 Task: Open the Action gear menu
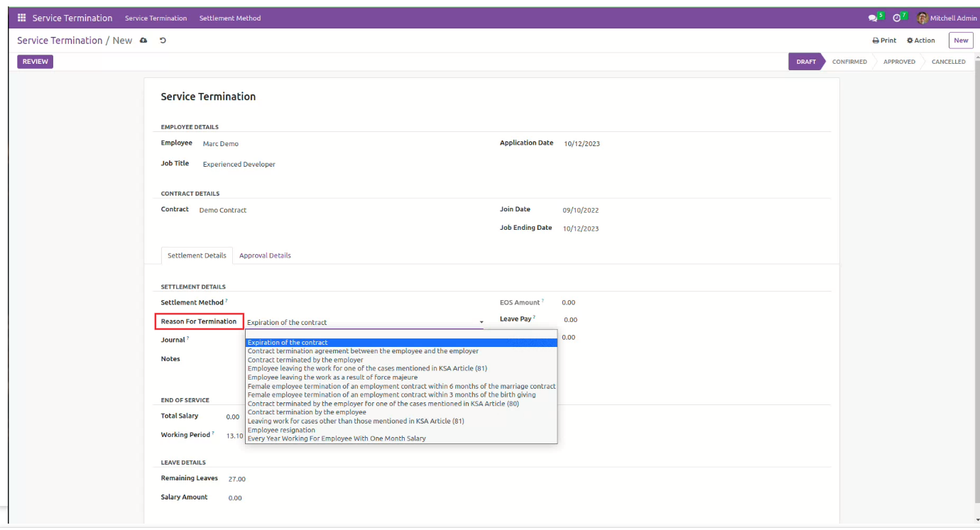click(x=921, y=40)
